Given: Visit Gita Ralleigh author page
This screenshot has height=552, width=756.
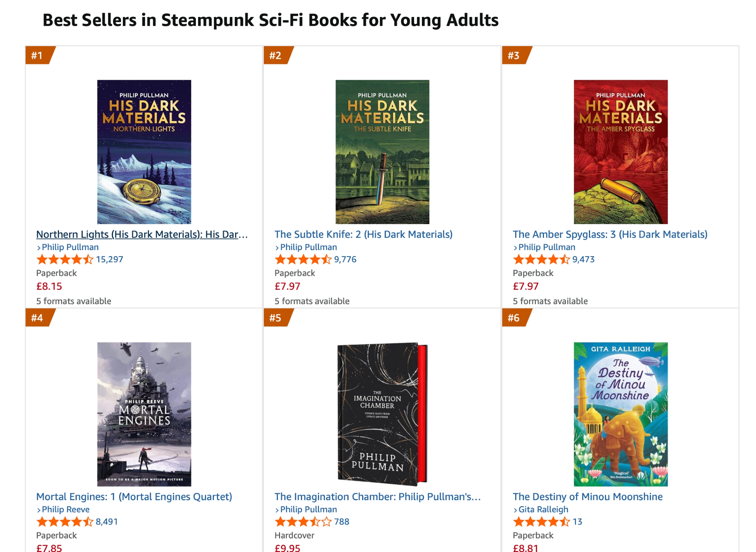Looking at the screenshot, I should [543, 510].
